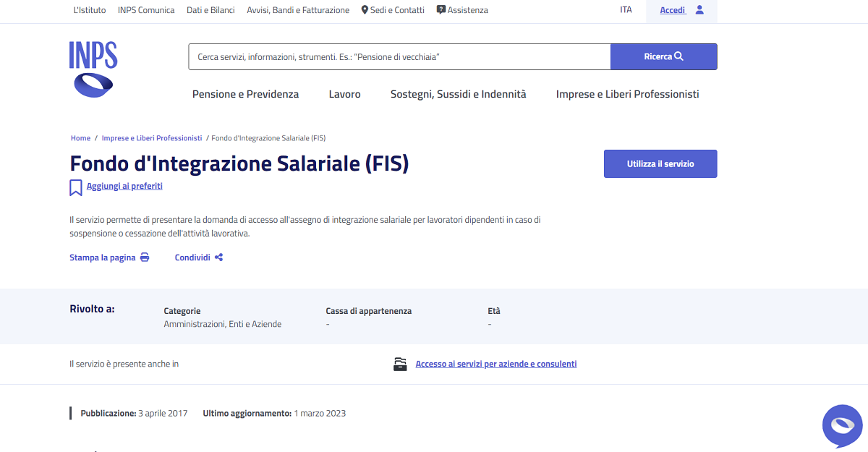Click the INPS logo
Screen dimensions: 868x452
(93, 69)
